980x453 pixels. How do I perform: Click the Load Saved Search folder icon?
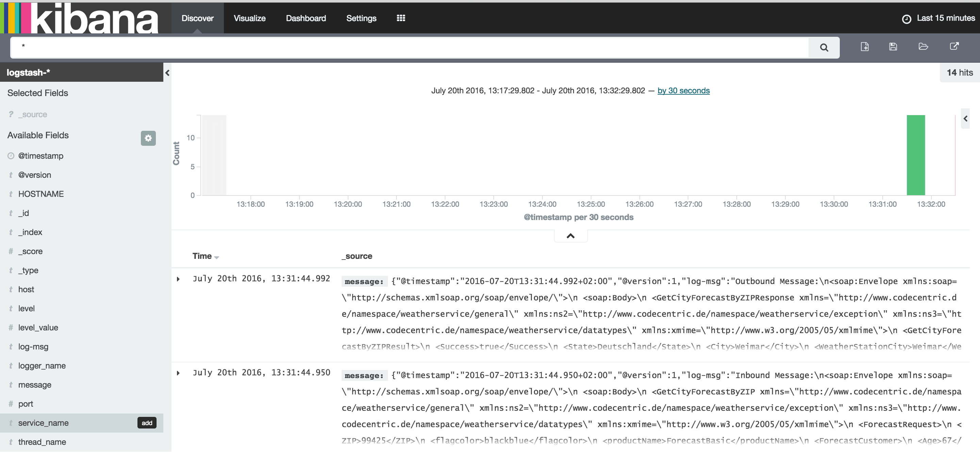point(923,47)
